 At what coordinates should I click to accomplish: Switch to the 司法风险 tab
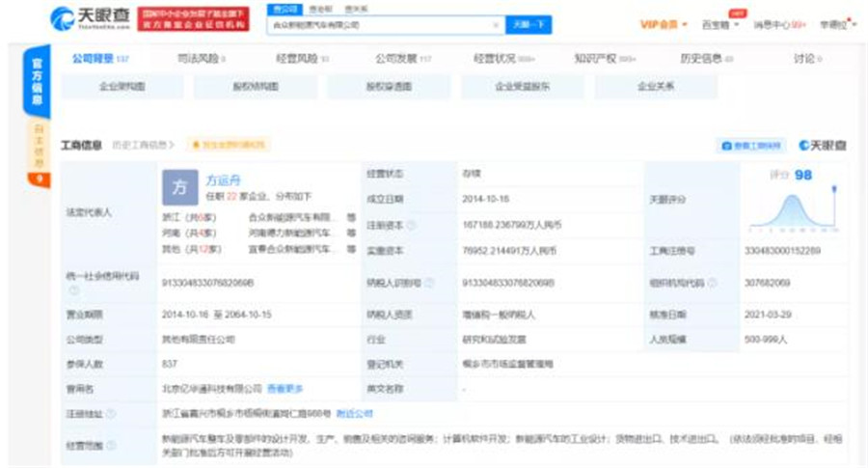201,59
